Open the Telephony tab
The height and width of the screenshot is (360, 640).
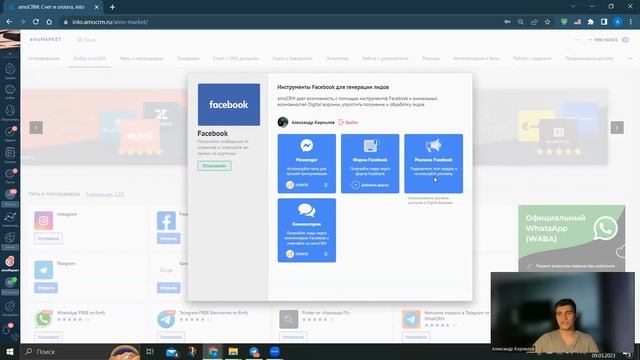[188, 58]
